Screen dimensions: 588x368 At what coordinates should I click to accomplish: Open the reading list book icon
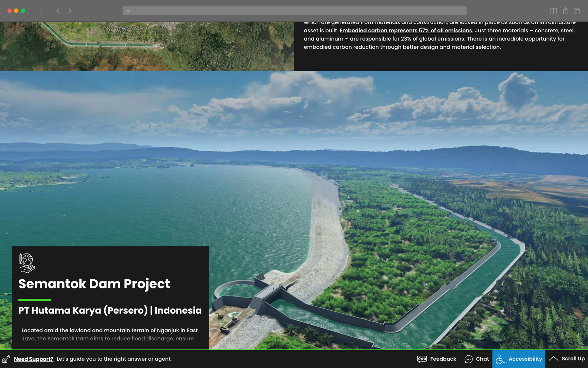click(553, 11)
